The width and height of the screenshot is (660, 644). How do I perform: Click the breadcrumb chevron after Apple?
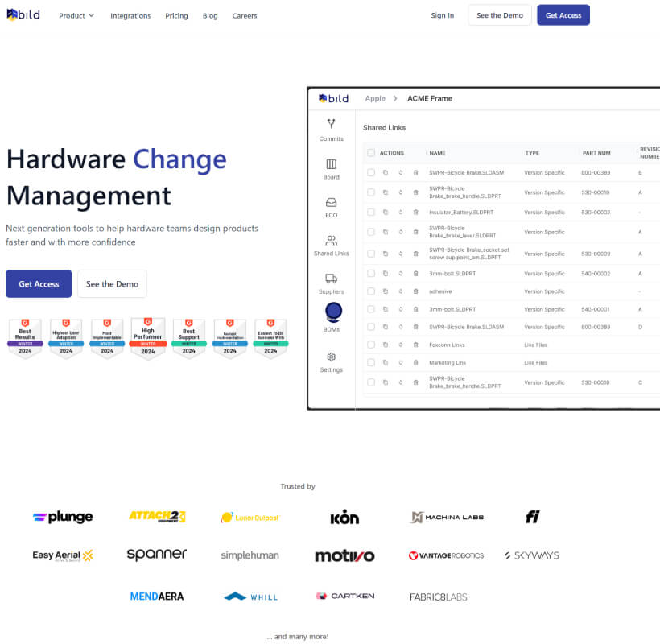coord(395,98)
